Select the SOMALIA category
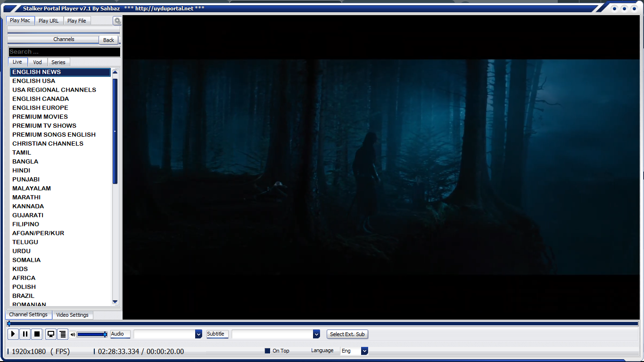This screenshot has width=644, height=362. (60, 260)
